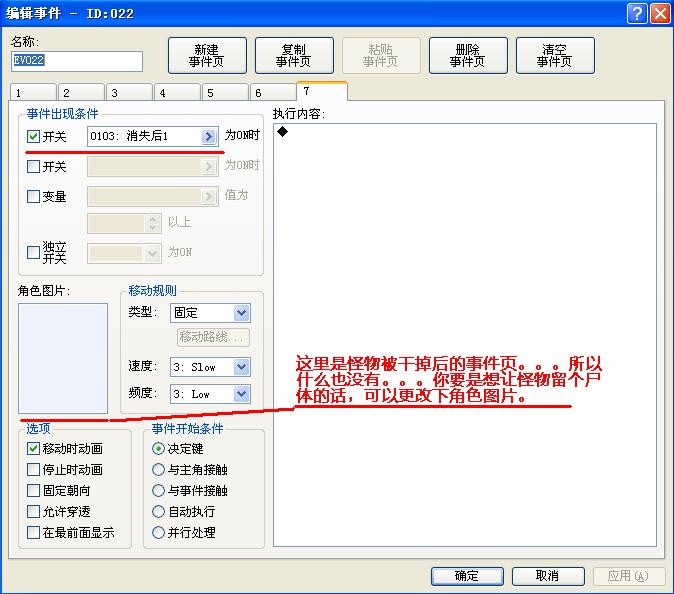The image size is (674, 594).
Task: Click the 名称 field containing EV022
Action: 77,61
